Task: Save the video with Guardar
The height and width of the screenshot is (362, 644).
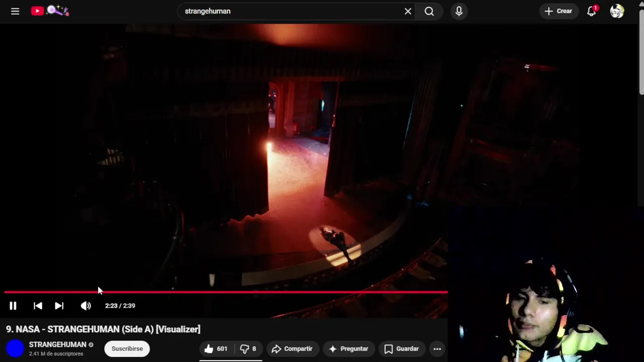Action: (401, 348)
